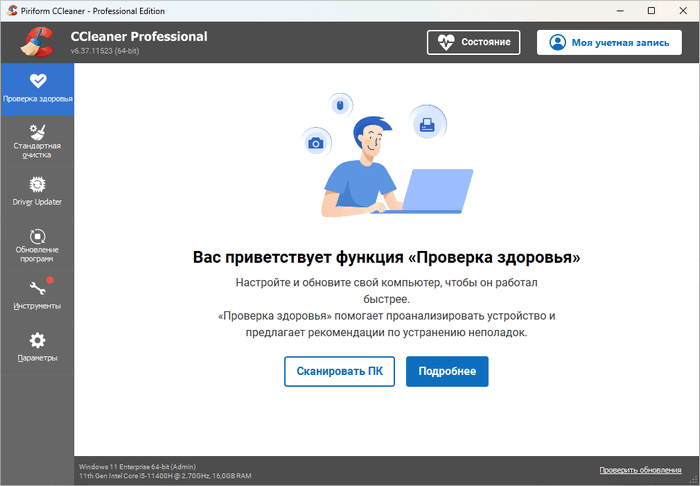This screenshot has width=700, height=486.
Task: Open the Состояние status button
Action: (x=474, y=42)
